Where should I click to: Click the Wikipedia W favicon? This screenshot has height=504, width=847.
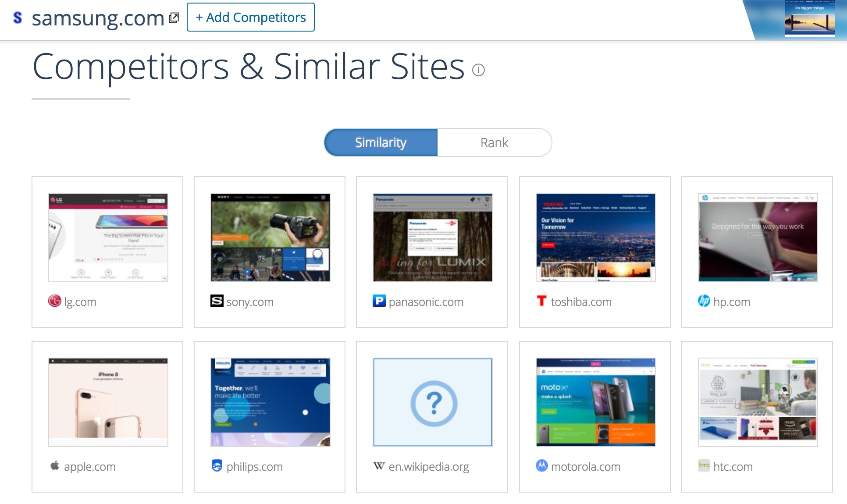[379, 466]
